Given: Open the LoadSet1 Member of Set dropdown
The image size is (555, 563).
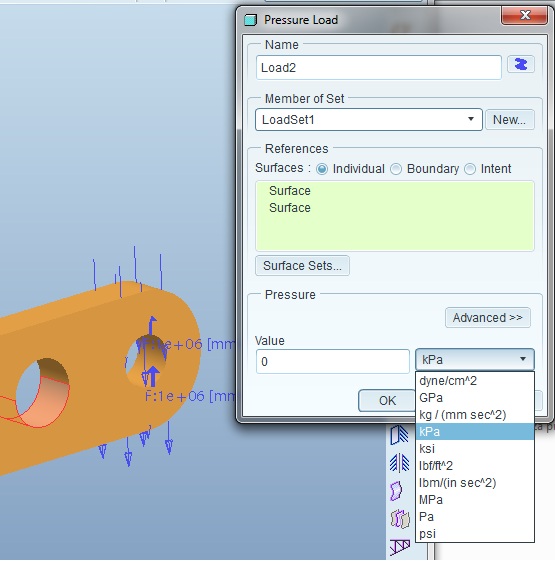Looking at the screenshot, I should [x=369, y=120].
